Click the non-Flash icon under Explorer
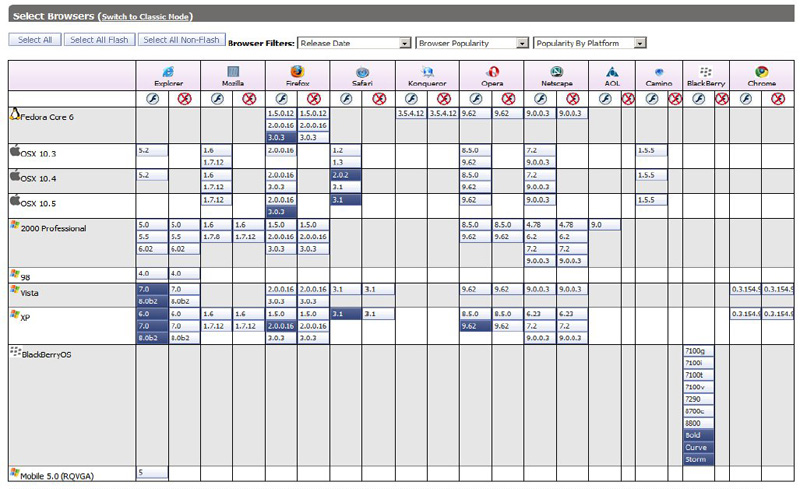 pos(184,99)
